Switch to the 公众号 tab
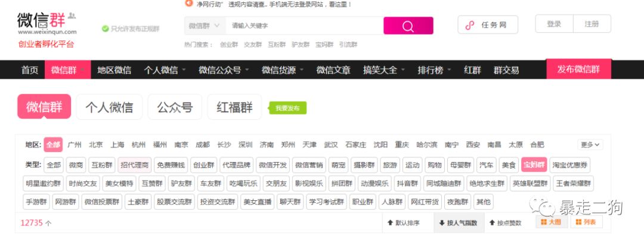This screenshot has height=236, width=644. pyautogui.click(x=175, y=107)
